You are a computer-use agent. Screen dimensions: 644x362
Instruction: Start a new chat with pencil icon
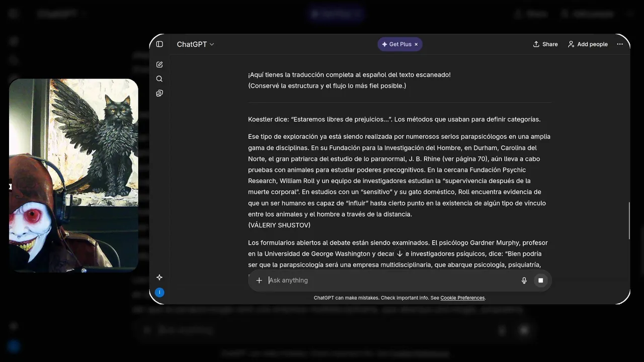[159, 64]
